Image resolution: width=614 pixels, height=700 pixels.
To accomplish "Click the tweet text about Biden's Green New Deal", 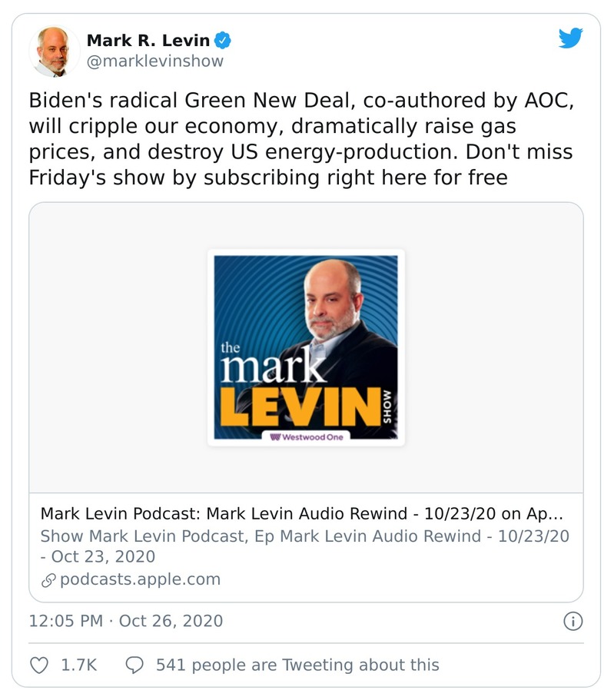I will [x=300, y=139].
